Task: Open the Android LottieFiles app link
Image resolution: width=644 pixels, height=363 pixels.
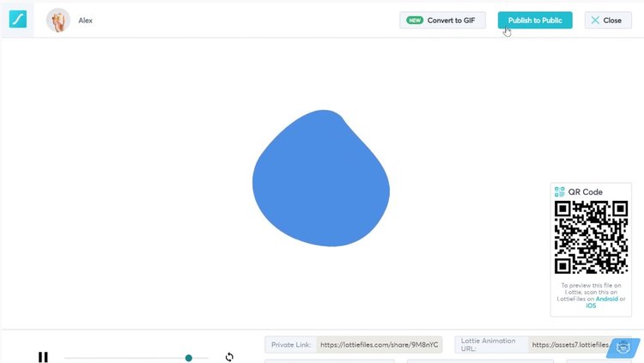Action: tap(607, 299)
